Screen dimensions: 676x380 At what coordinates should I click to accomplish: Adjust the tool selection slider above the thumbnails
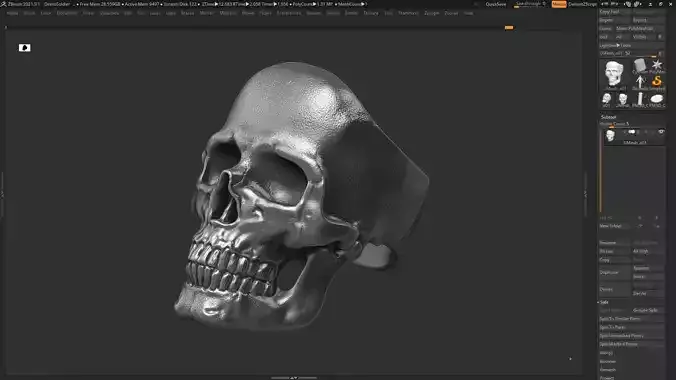pos(627,53)
